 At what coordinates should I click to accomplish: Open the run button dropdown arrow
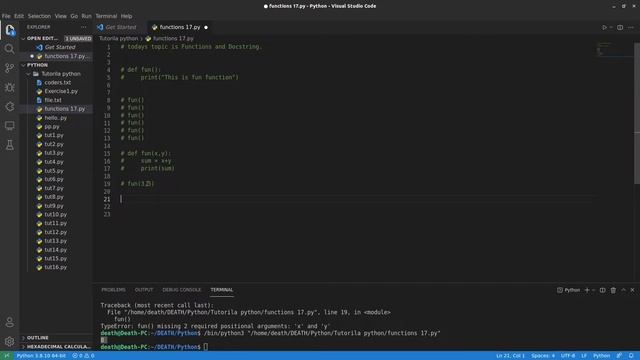click(611, 27)
